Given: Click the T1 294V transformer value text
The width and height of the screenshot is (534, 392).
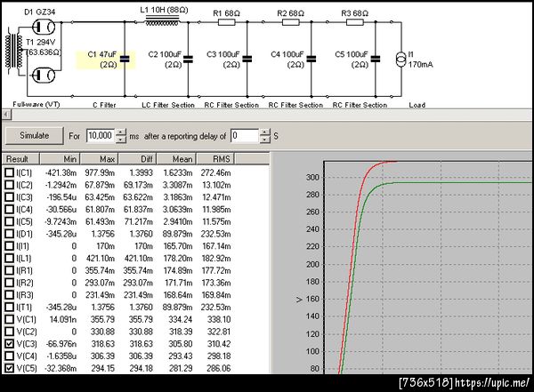Looking at the screenshot, I should pos(41,42).
